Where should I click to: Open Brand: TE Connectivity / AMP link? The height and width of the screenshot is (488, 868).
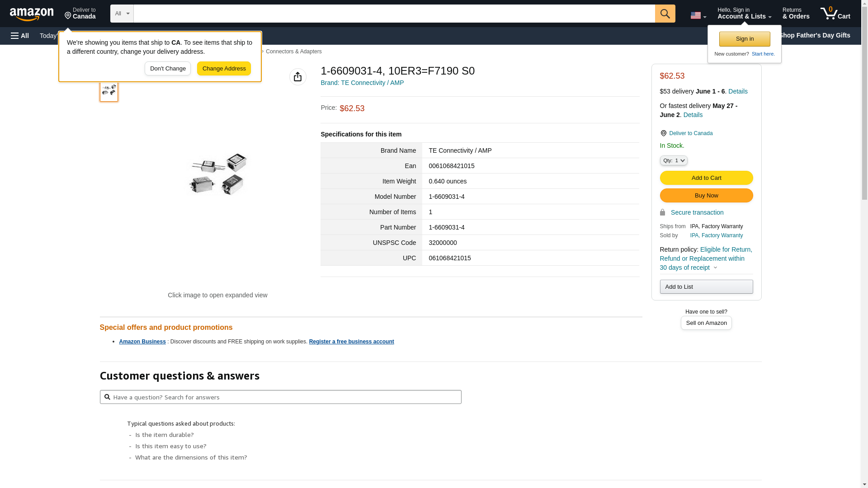(x=362, y=83)
